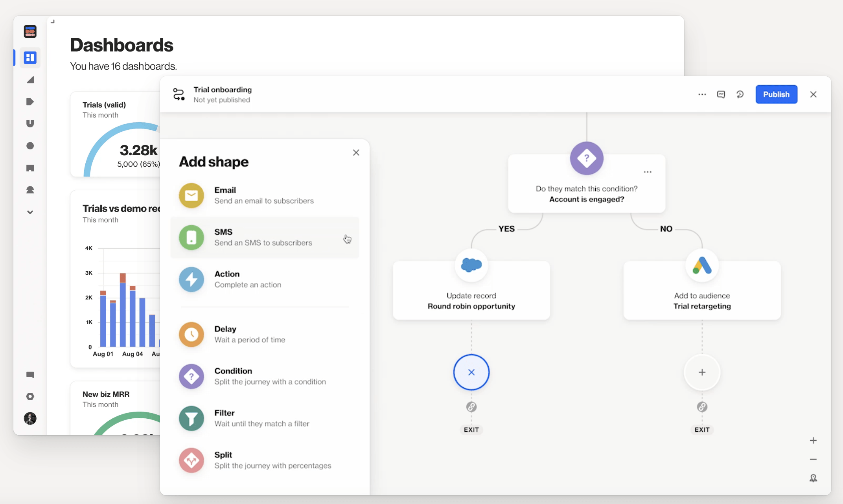Select the Condition shape

point(264,376)
